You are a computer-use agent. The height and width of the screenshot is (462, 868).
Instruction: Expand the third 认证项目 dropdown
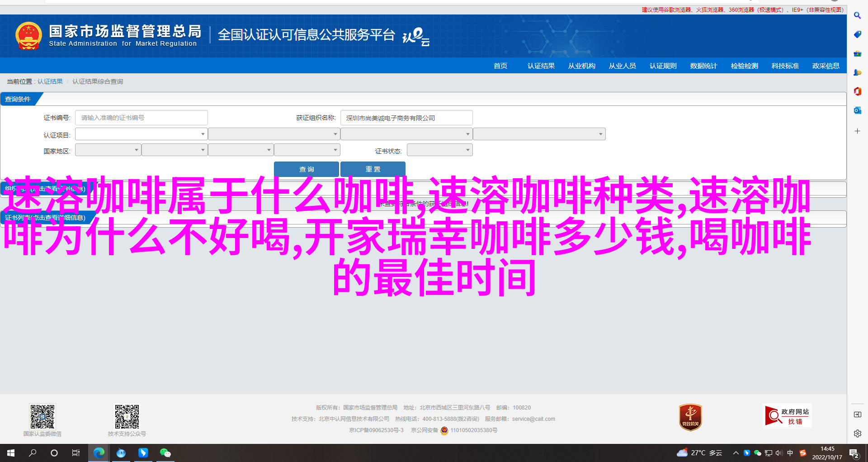click(x=406, y=134)
